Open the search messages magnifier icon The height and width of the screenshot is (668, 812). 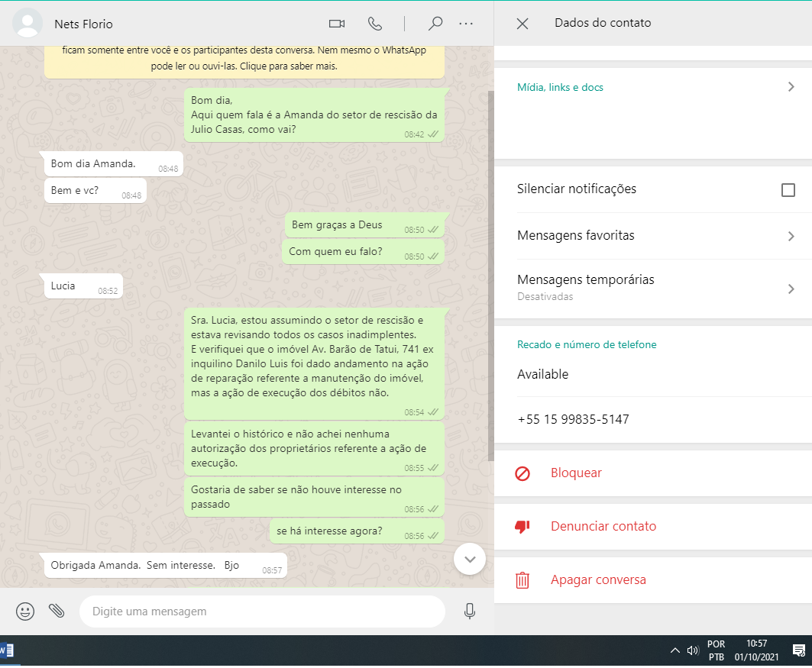tap(435, 24)
